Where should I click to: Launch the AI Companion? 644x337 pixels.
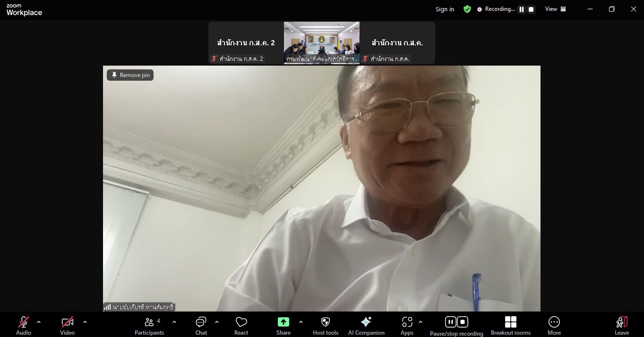point(366,325)
